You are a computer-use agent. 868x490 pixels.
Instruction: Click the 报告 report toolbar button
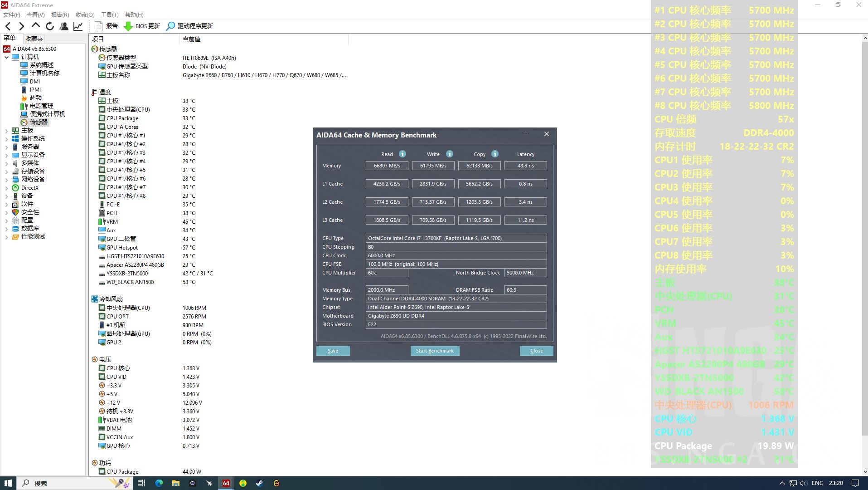(106, 26)
